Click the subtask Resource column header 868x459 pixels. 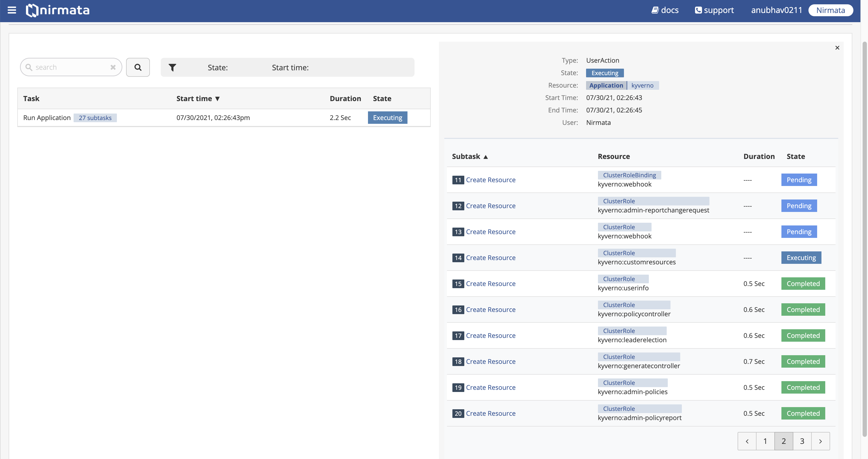coord(614,157)
